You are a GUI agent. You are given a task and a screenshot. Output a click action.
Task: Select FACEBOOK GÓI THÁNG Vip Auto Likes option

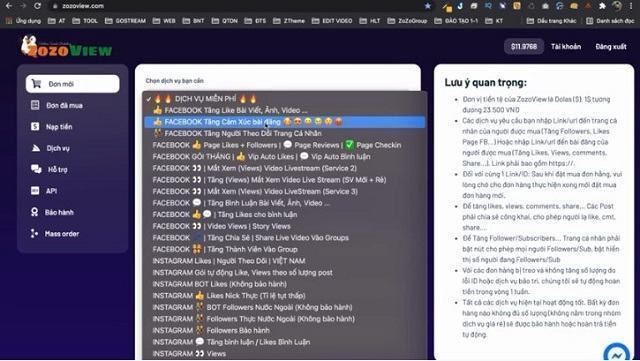pos(284,156)
